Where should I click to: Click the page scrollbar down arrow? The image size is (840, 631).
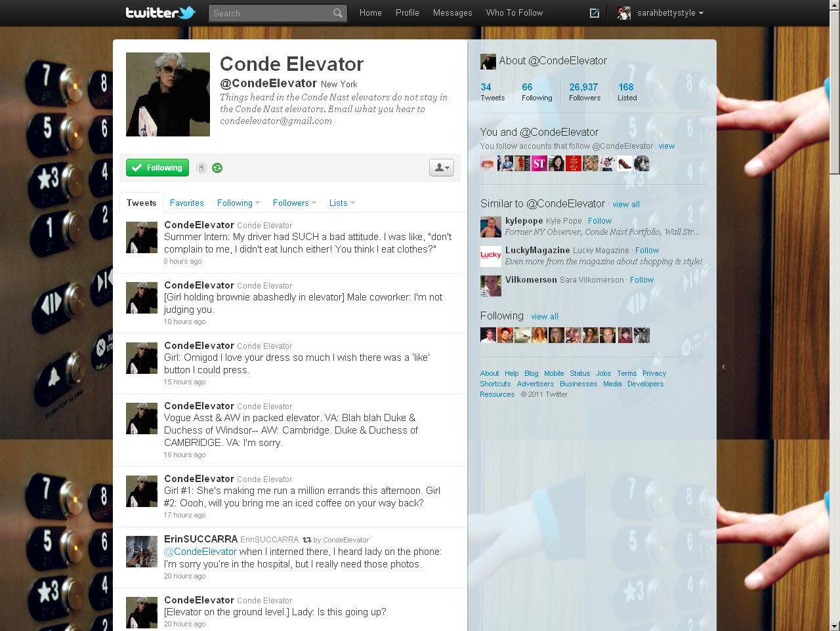point(834,625)
